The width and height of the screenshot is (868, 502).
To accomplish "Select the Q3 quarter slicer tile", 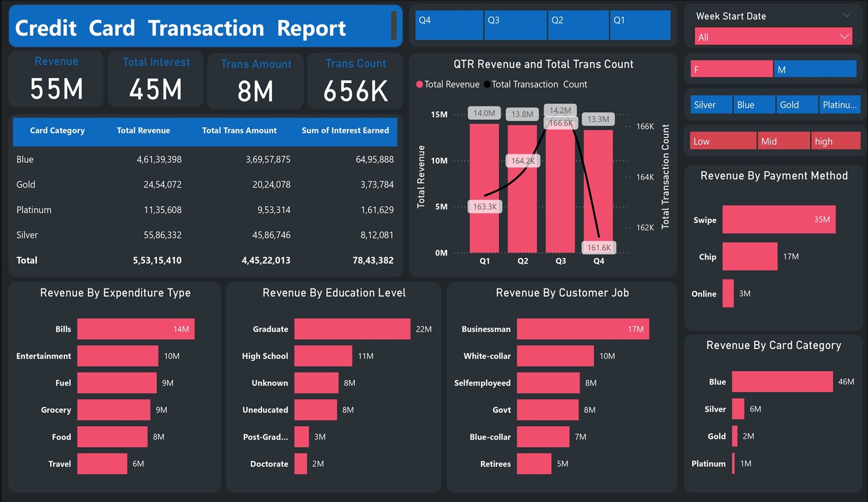I will (515, 25).
